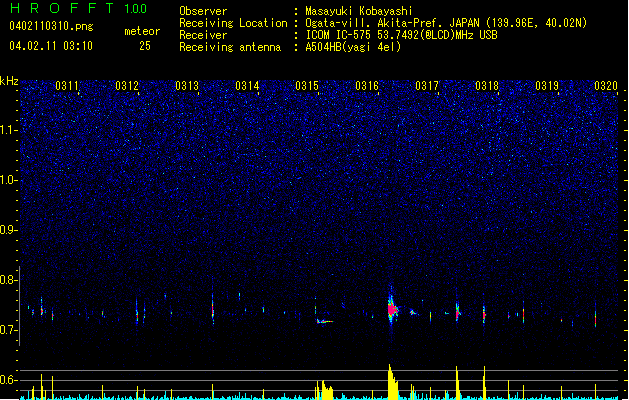Click the kHz axis unit label

9,81
